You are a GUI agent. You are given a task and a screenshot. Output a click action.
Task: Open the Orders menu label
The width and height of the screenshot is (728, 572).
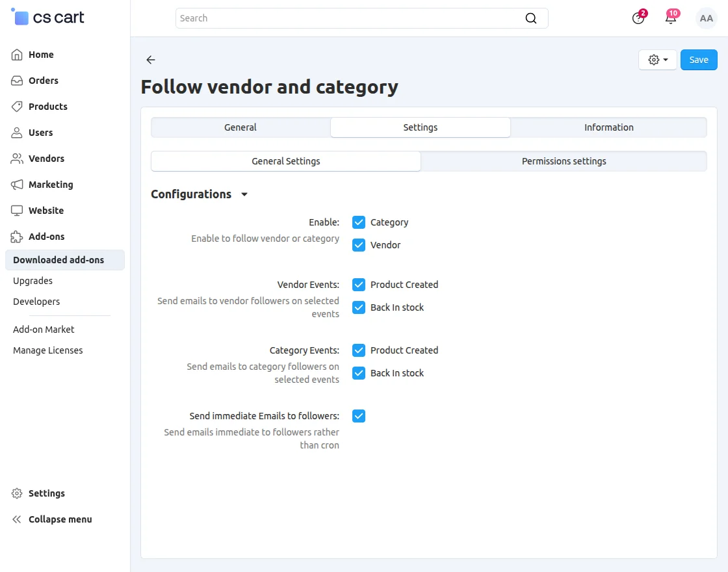click(43, 81)
